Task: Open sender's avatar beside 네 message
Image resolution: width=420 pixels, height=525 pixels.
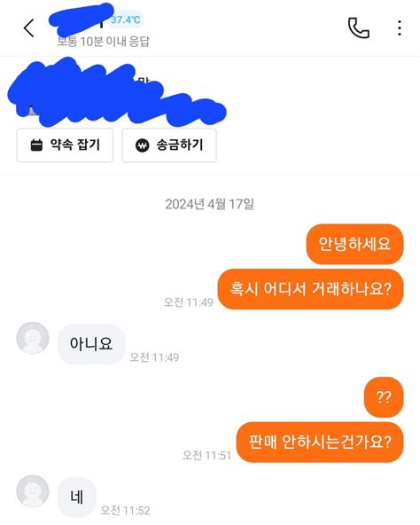Action: [x=33, y=490]
